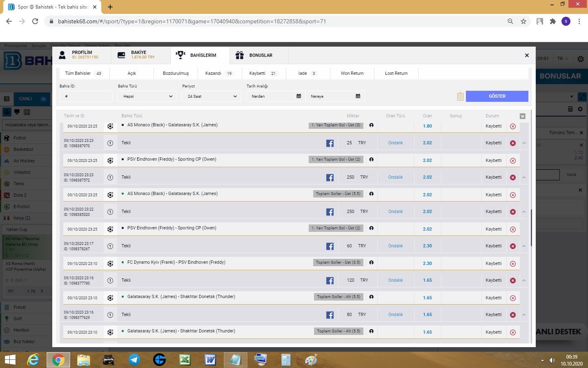Share bet ID 1098385320 on Facebook

point(330,212)
